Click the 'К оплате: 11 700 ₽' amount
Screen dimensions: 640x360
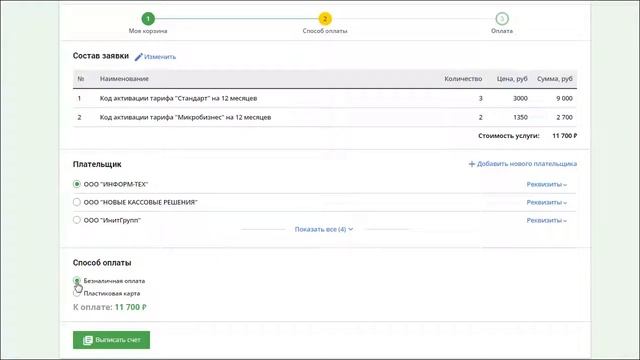coord(131,307)
